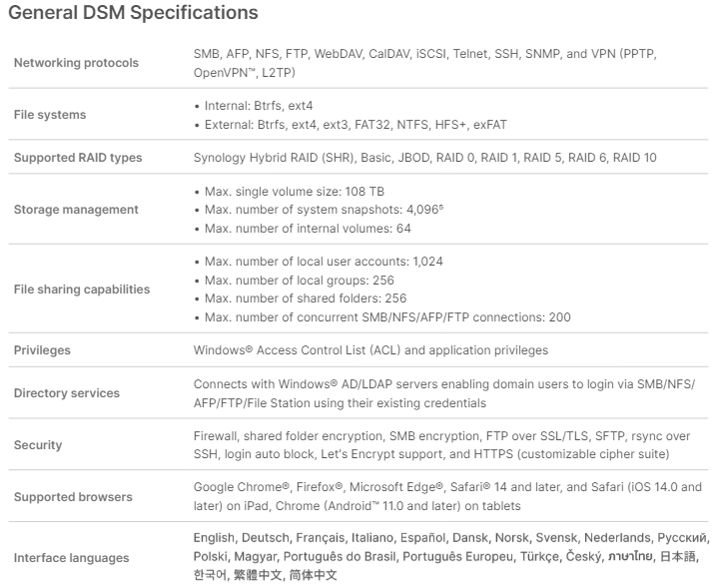Click the File sharing capabilities label
The height and width of the screenshot is (588, 715).
82,290
